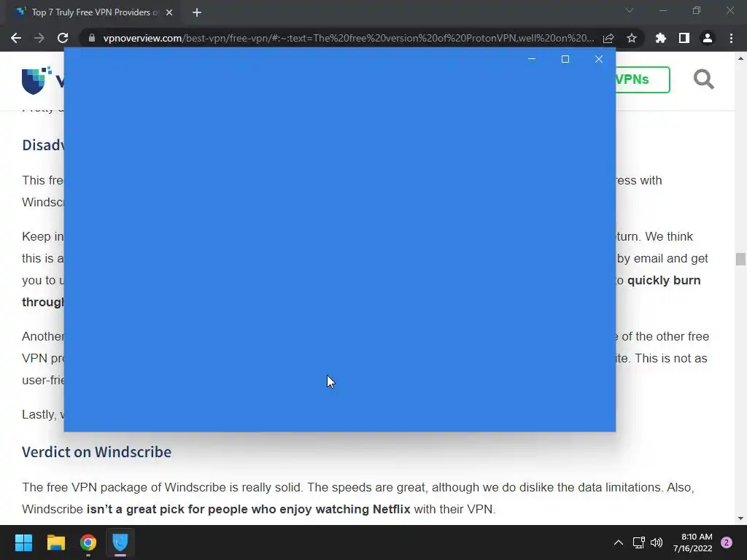Click scrollbar up arrow

[x=740, y=58]
